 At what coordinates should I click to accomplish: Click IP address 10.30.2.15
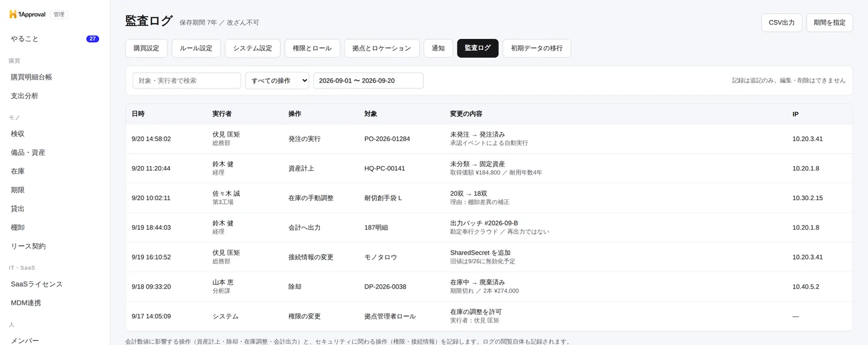[807, 198]
